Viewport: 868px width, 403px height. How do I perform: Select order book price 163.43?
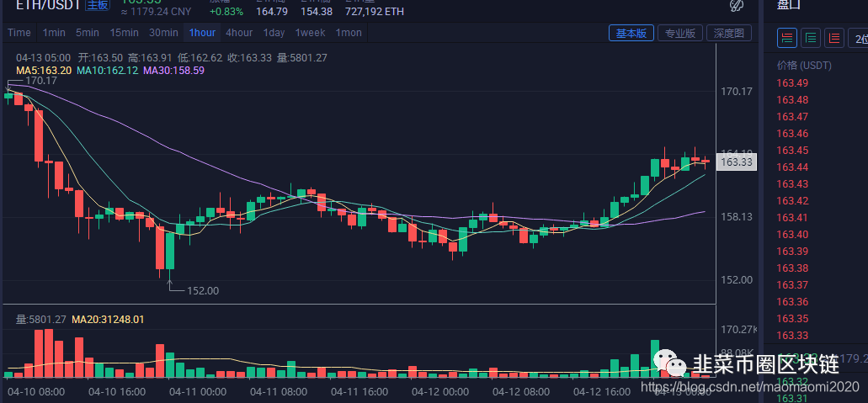point(792,183)
